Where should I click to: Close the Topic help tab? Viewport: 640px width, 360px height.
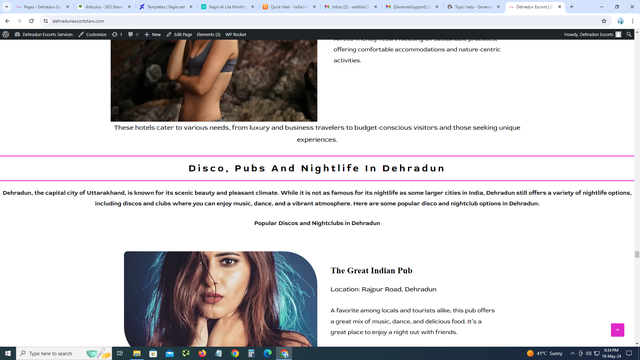(x=498, y=7)
